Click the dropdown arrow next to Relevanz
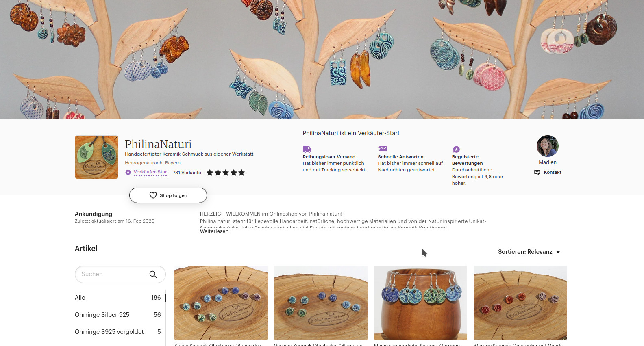The width and height of the screenshot is (644, 346). tap(558, 252)
